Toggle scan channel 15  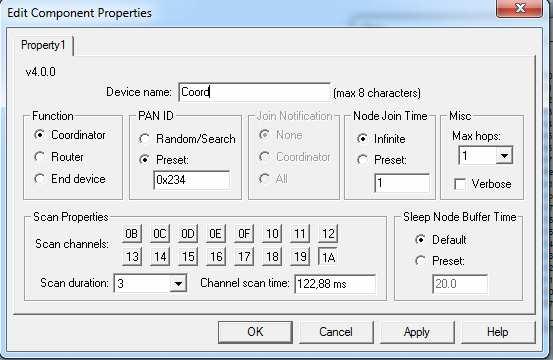[x=188, y=256]
